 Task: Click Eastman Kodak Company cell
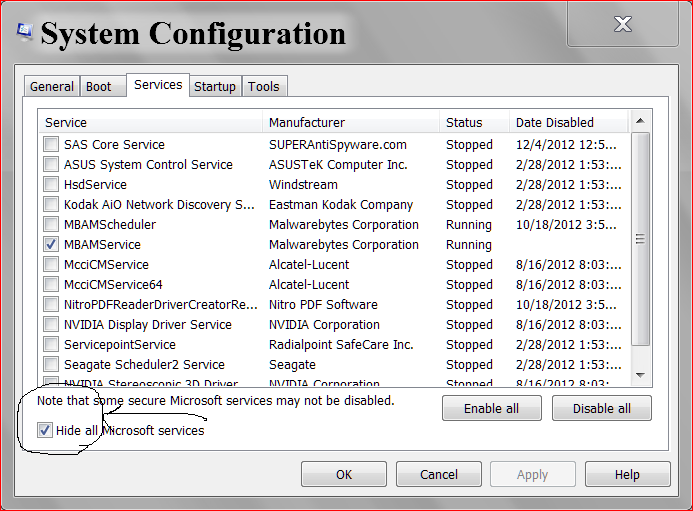(x=341, y=205)
